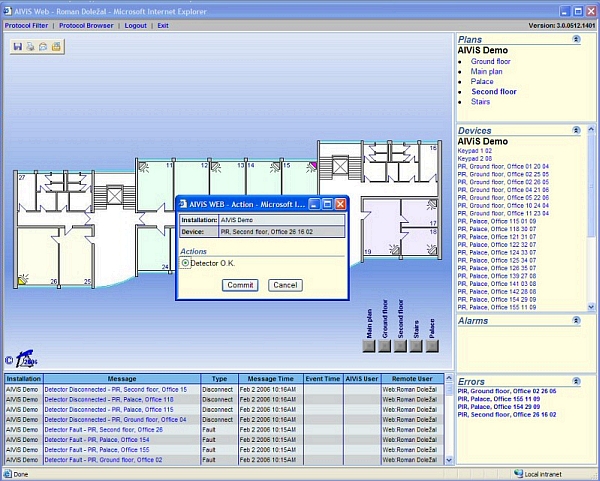Select the PIR detector icon in office 19
600x481 pixels.
point(395,249)
